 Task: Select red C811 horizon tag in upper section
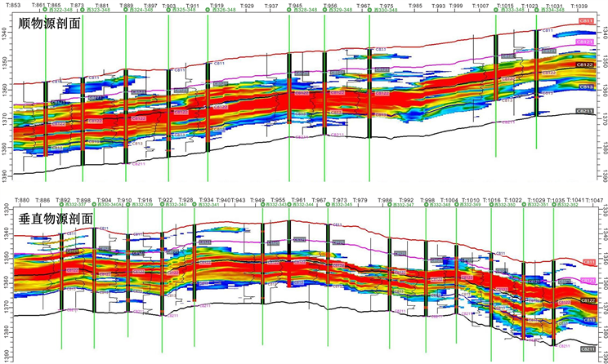[586, 19]
